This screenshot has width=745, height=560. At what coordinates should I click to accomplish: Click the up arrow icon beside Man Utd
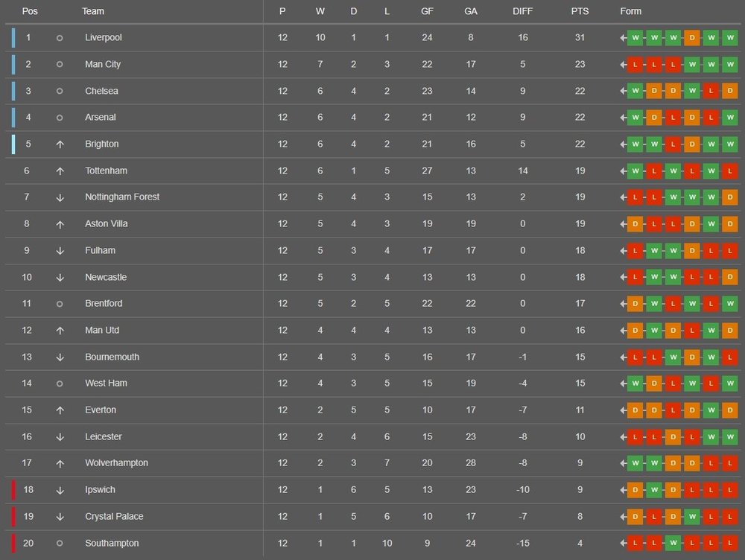(60, 331)
